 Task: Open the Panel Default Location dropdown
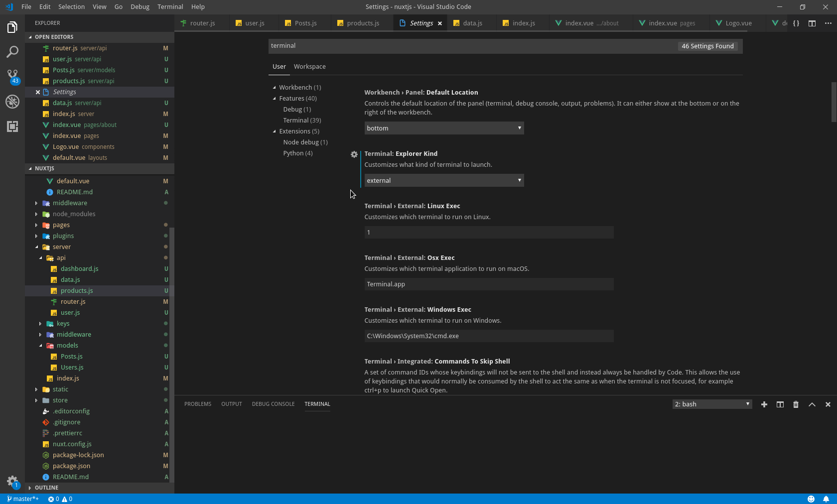444,128
